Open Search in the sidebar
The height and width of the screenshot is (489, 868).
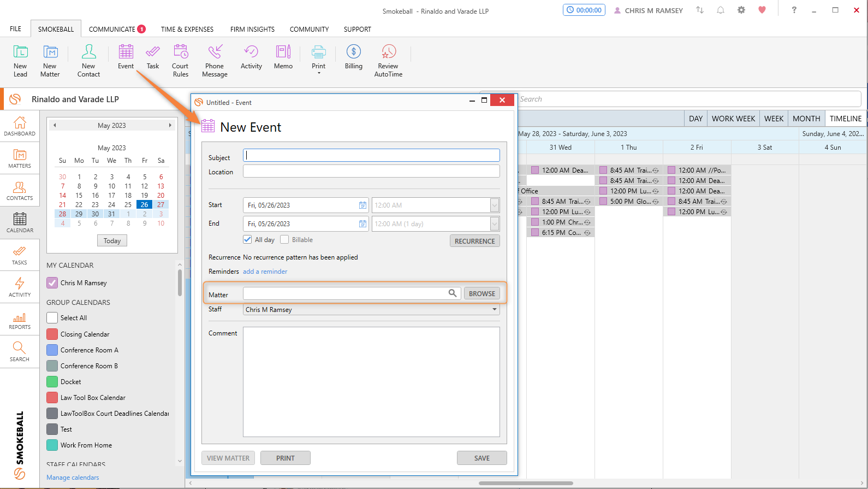(x=20, y=352)
